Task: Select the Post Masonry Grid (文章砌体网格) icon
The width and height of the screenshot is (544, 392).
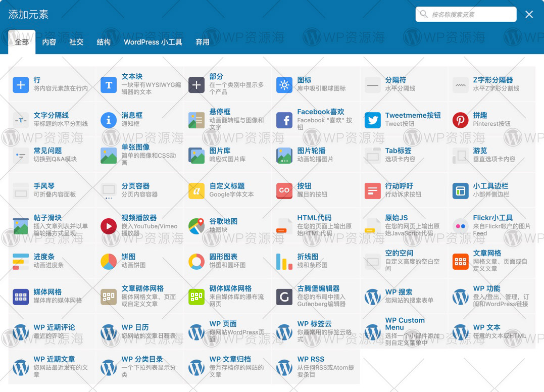Action: (109, 297)
